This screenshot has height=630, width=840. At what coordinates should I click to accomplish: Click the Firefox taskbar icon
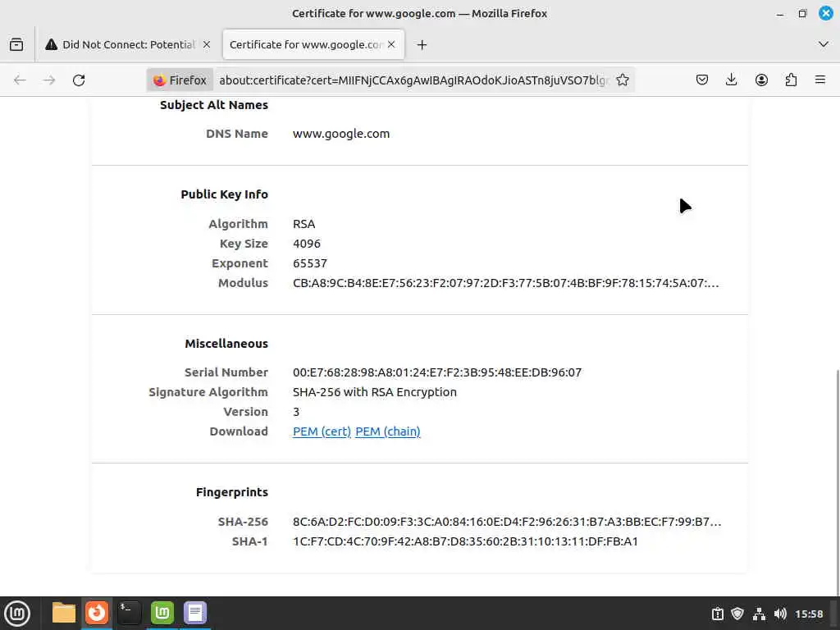click(x=97, y=613)
